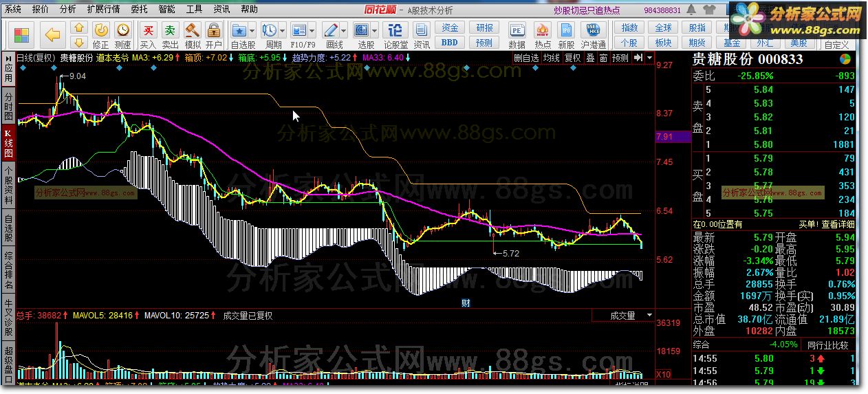Select the 画线 pencil drawing tool

pos(331,31)
